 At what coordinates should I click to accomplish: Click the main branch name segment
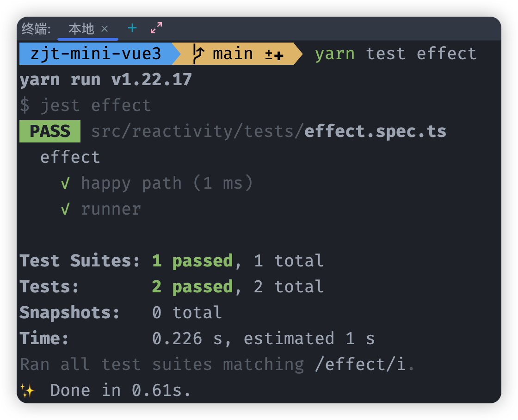click(233, 54)
